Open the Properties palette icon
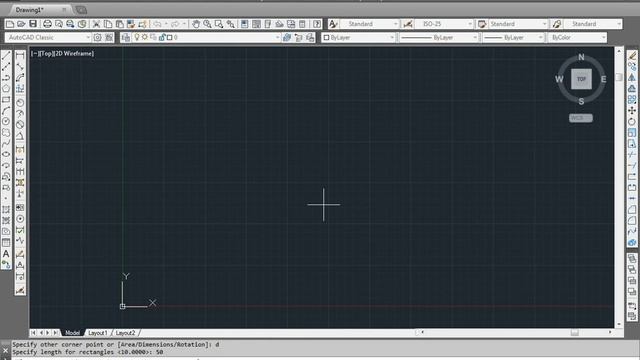 tap(244, 24)
